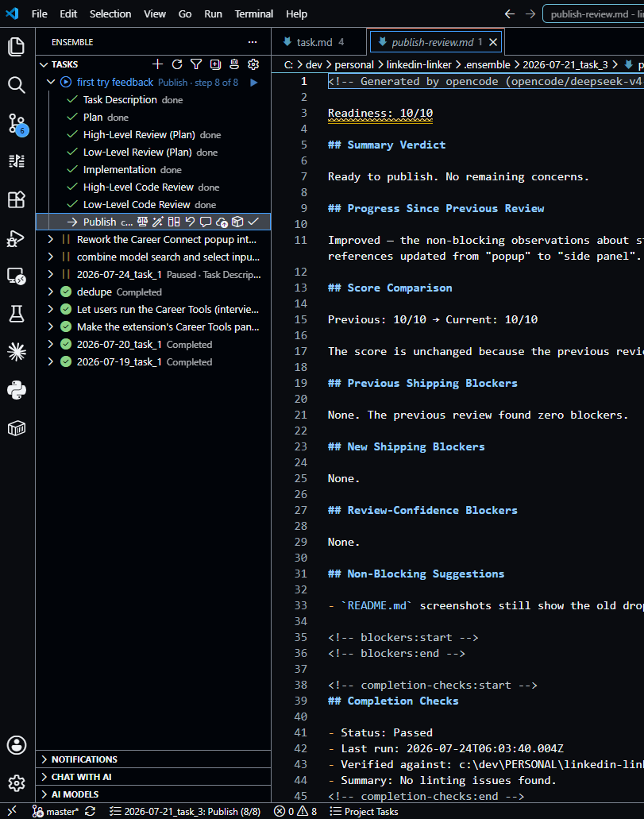Expand the 2026-07-24_task_1 paused task
Viewport: 644px width, 819px height.
pyautogui.click(x=51, y=274)
